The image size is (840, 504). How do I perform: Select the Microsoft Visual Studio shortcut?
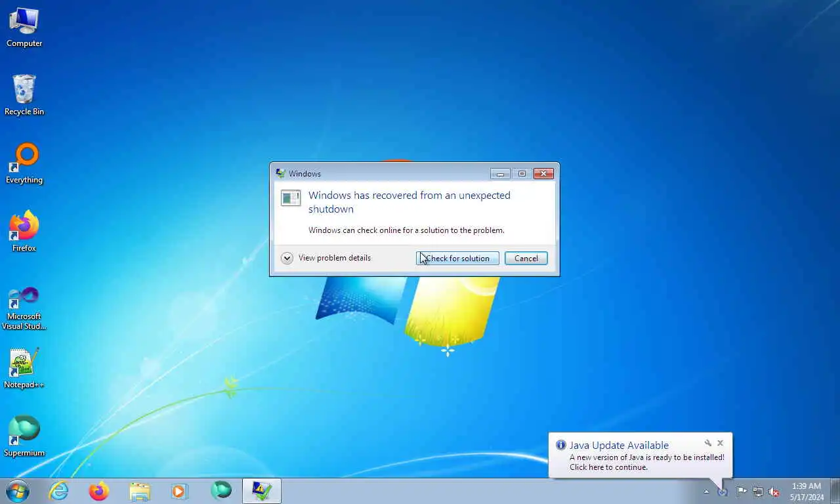pyautogui.click(x=24, y=308)
